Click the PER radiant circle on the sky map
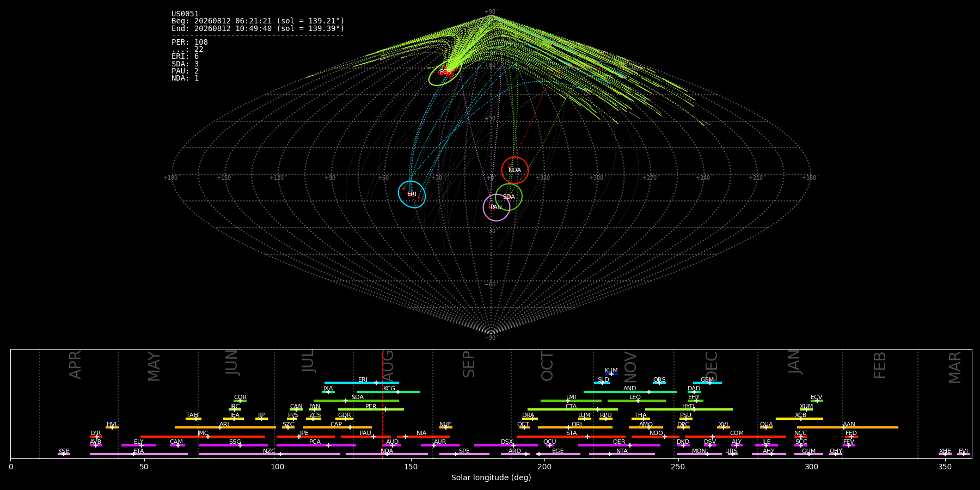The image size is (980, 490). tap(445, 72)
